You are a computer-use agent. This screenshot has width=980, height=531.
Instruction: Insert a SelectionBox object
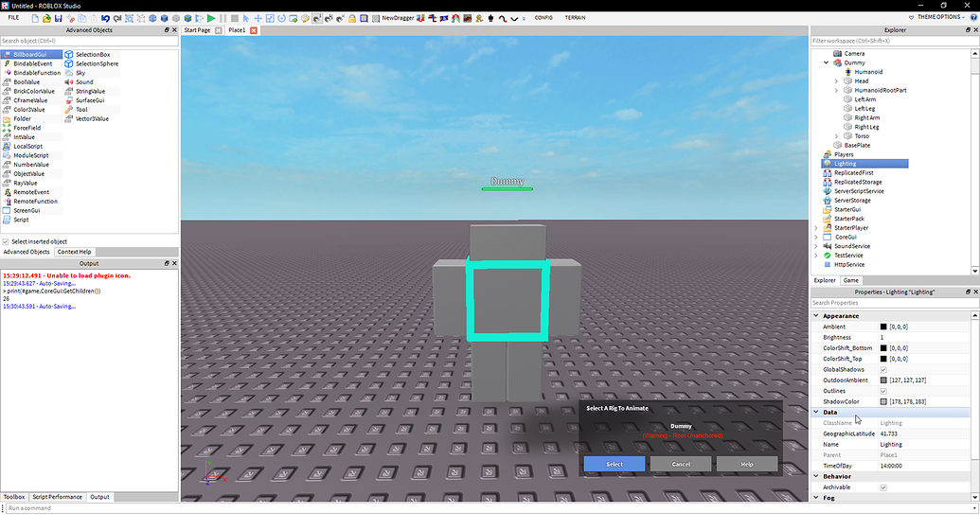point(93,54)
